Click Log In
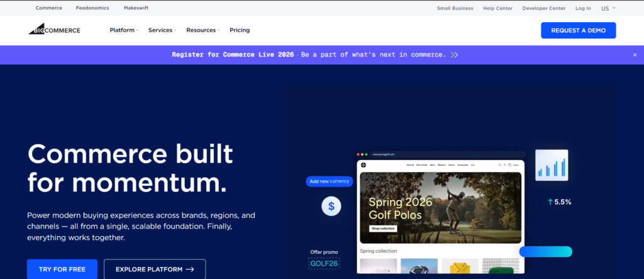The height and width of the screenshot is (279, 644). tap(583, 8)
